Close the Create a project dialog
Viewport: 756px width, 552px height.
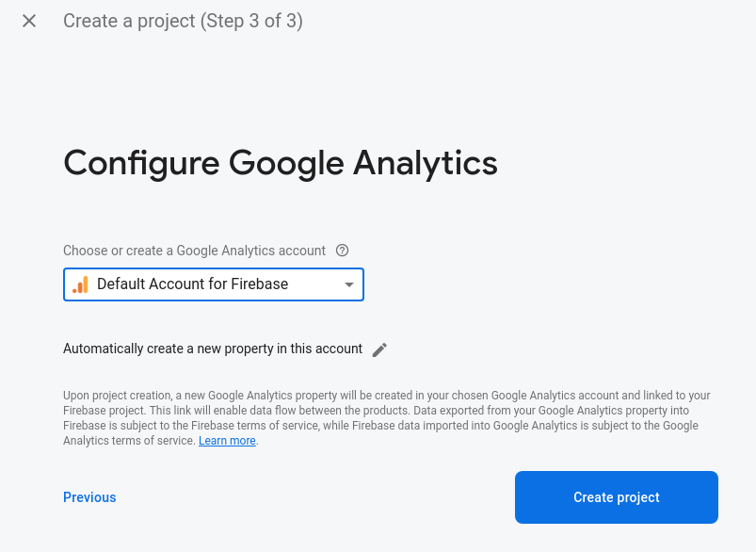29,21
